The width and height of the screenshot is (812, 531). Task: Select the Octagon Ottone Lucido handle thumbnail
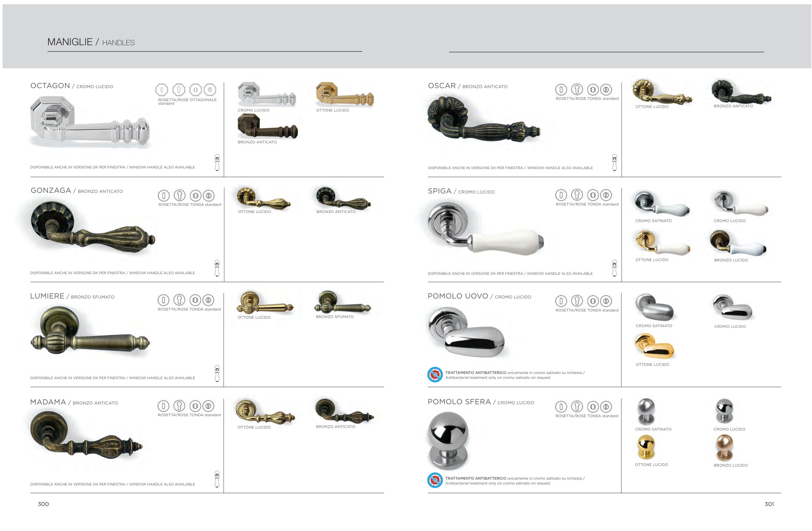(345, 94)
